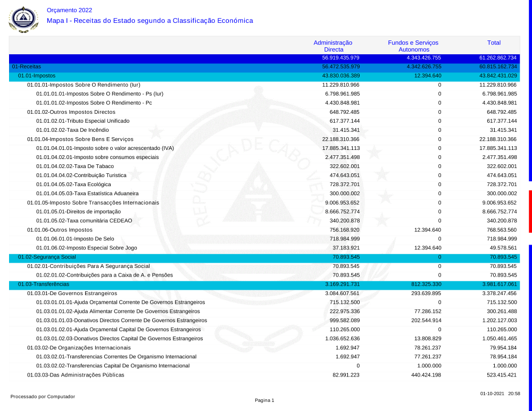Click the Mapa I Receitas do Estado heading
This screenshot has height=411, width=532.
(x=149, y=21)
